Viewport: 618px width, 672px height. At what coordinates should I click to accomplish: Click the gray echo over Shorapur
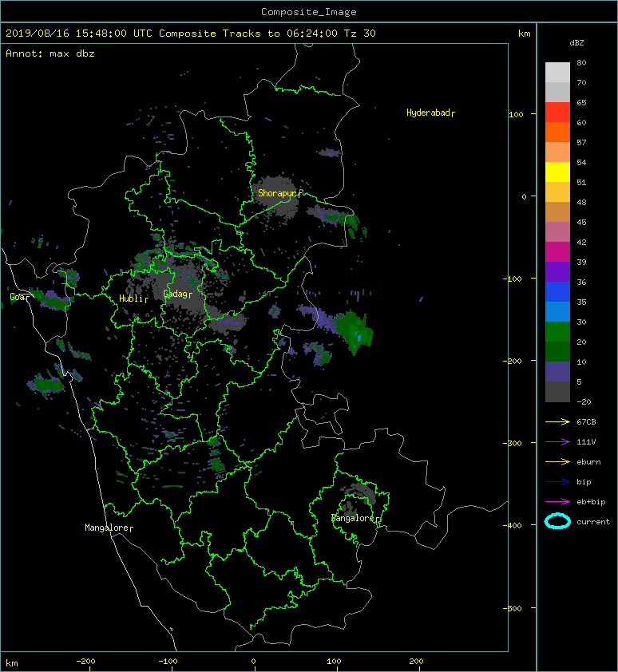(x=275, y=197)
